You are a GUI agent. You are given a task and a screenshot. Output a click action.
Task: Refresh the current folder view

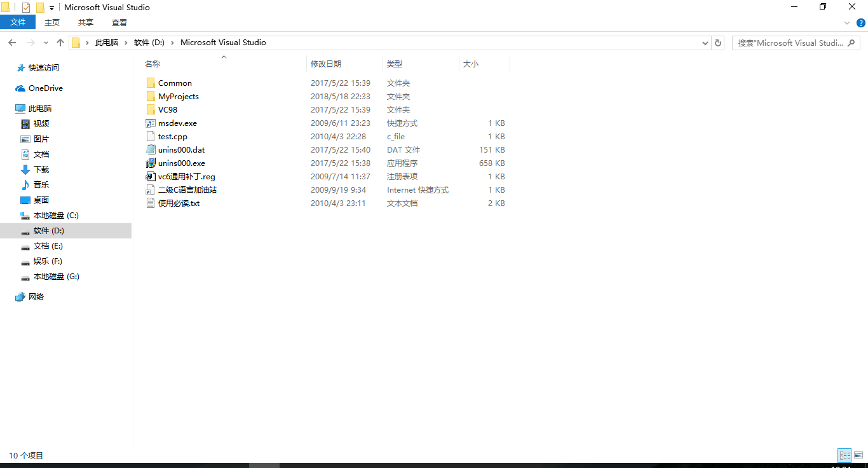click(x=718, y=43)
